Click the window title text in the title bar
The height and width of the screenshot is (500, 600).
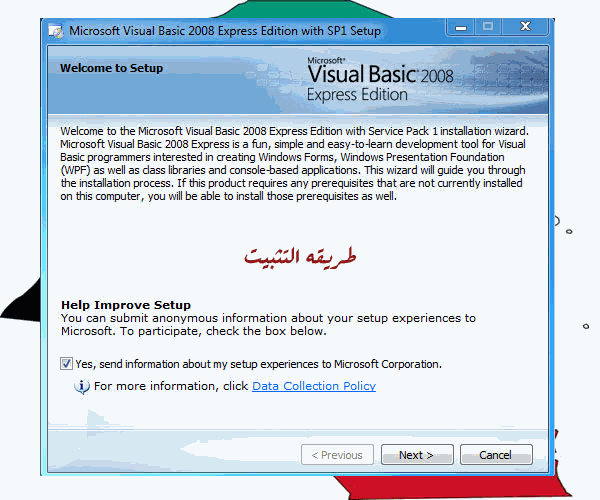pyautogui.click(x=225, y=31)
